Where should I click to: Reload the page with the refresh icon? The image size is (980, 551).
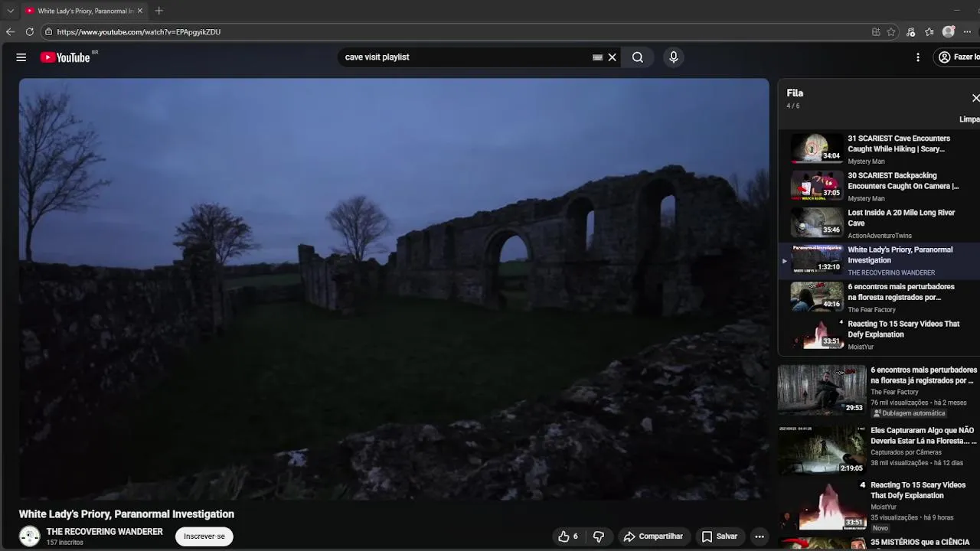coord(29,31)
